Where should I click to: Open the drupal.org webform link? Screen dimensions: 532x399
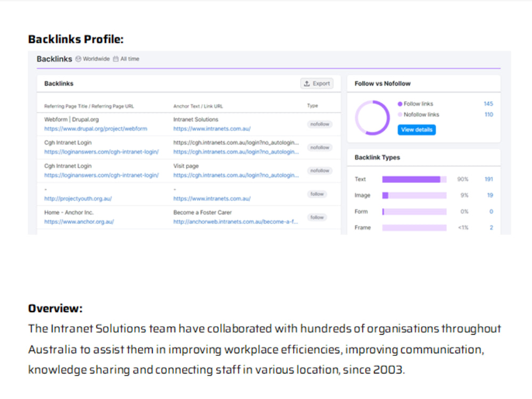pyautogui.click(x=96, y=129)
